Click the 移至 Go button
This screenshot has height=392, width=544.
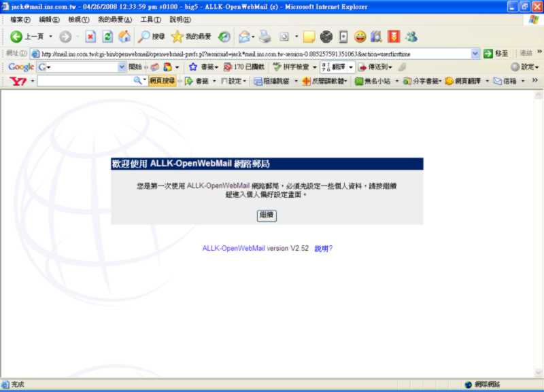tap(496, 54)
